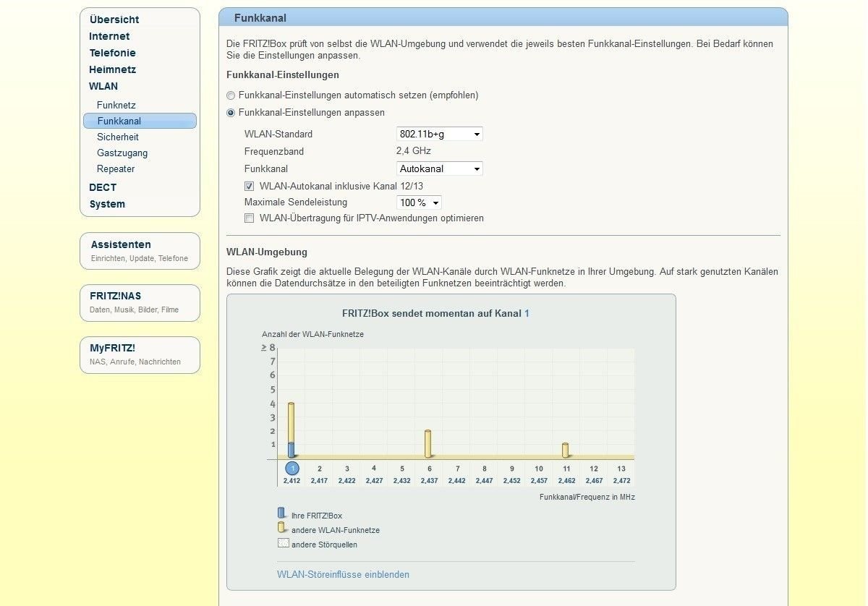Screen dimensions: 868x606
Task: Open the Telefonie menu section
Action: (x=112, y=53)
